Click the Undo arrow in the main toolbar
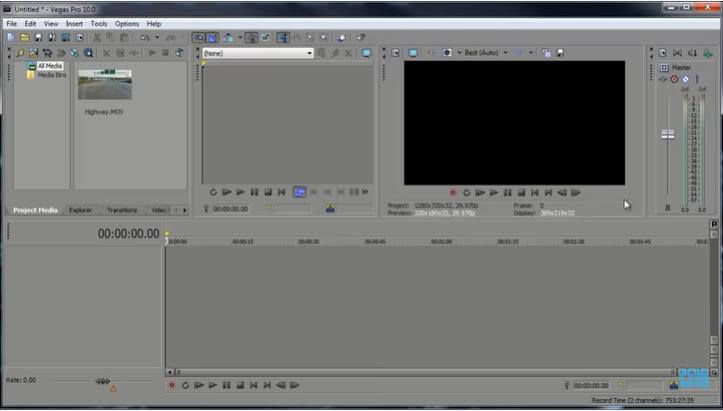The width and height of the screenshot is (723, 411). click(145, 38)
